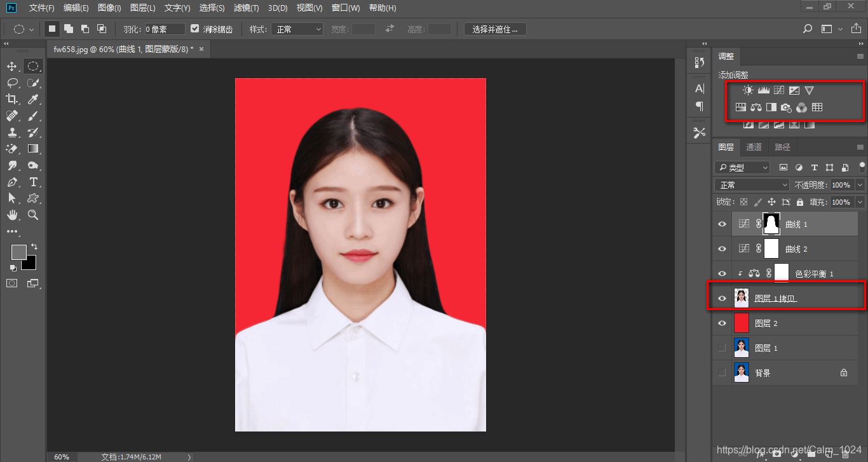Open the 正常 blend mode dropdown
The image size is (868, 462).
(751, 184)
